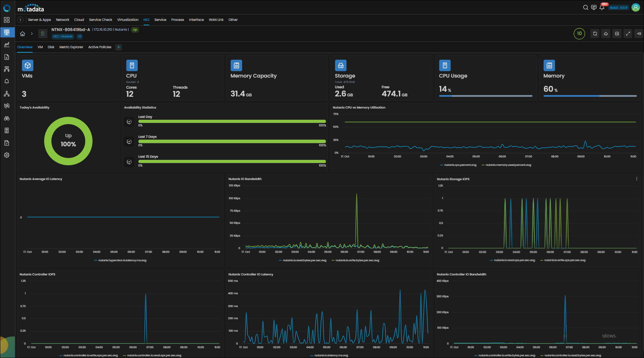Click the Memory 60% progress bar
This screenshot has height=358, width=644.
tap(590, 96)
